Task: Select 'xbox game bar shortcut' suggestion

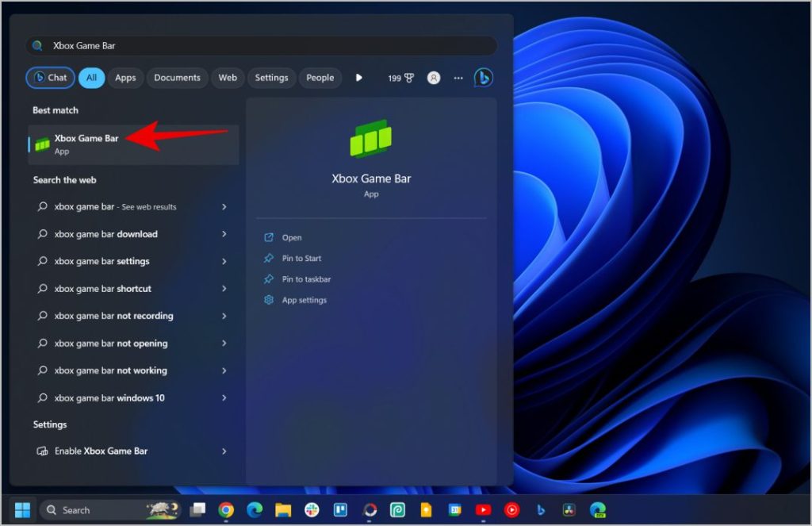Action: click(133, 289)
